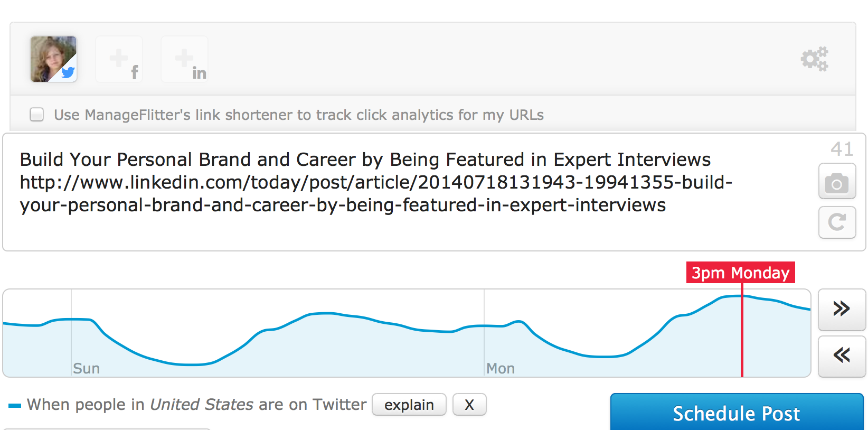Open settings gears icon
This screenshot has height=430, width=868.
[815, 59]
